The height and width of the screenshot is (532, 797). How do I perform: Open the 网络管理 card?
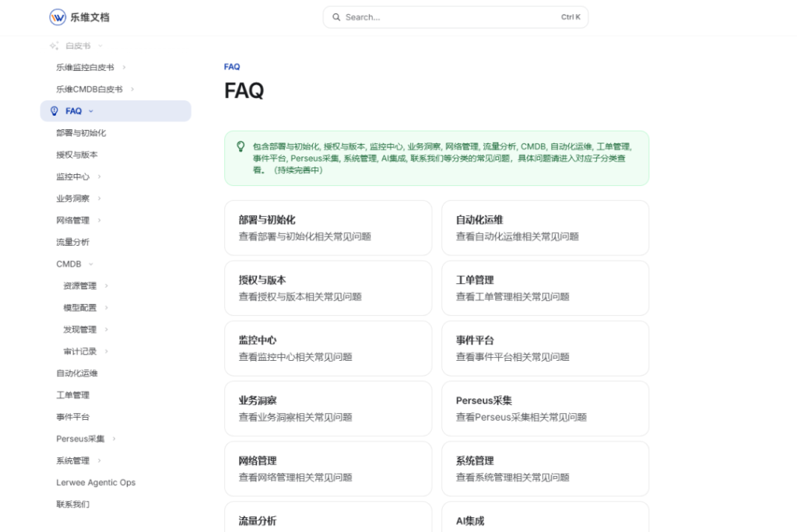[x=328, y=468]
